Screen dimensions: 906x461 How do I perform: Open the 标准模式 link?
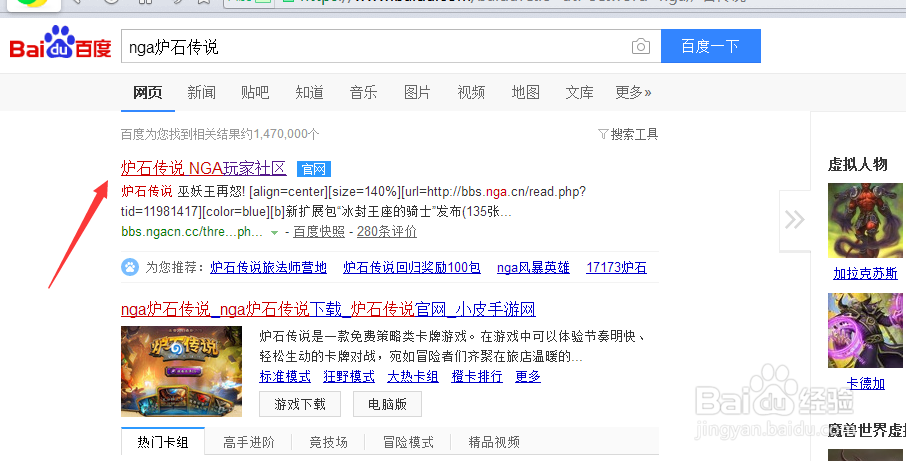pos(285,377)
